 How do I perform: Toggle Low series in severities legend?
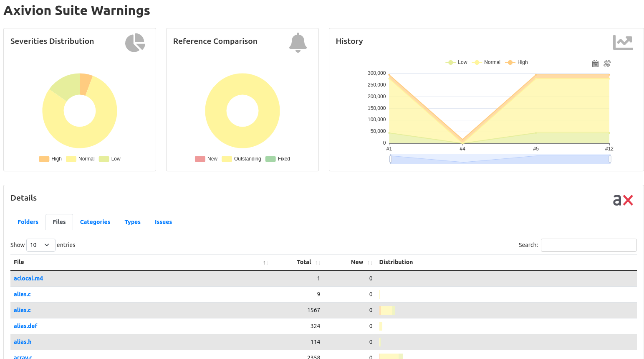tap(110, 159)
